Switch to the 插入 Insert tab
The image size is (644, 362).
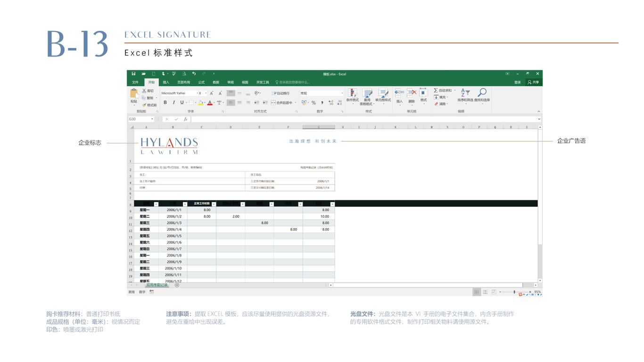pos(166,82)
